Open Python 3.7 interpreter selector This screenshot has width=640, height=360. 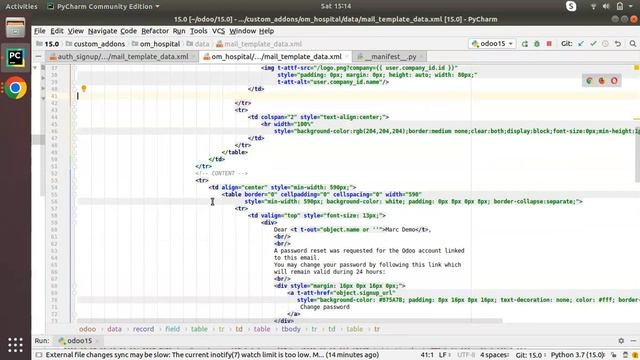578,355
